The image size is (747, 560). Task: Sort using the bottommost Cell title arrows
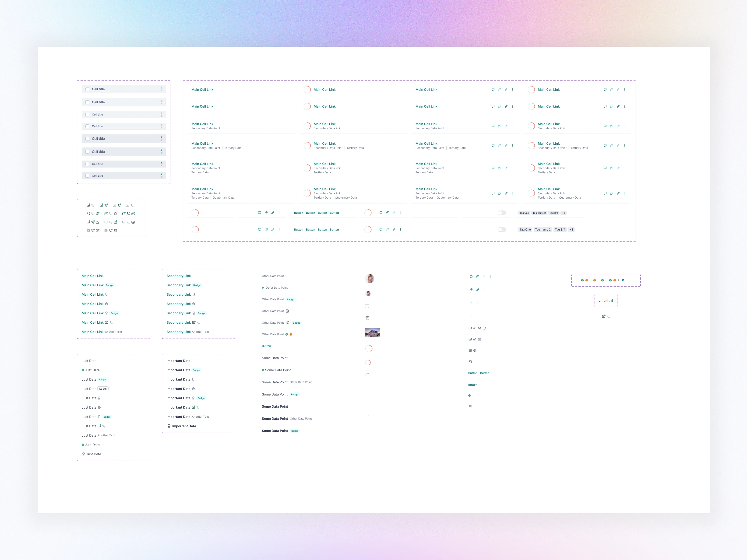click(x=162, y=175)
